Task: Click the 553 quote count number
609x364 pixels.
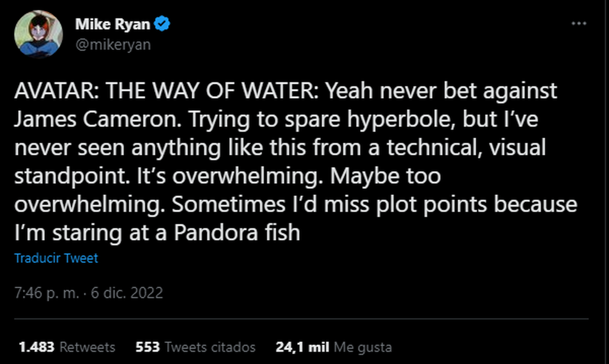Action: pyautogui.click(x=148, y=347)
